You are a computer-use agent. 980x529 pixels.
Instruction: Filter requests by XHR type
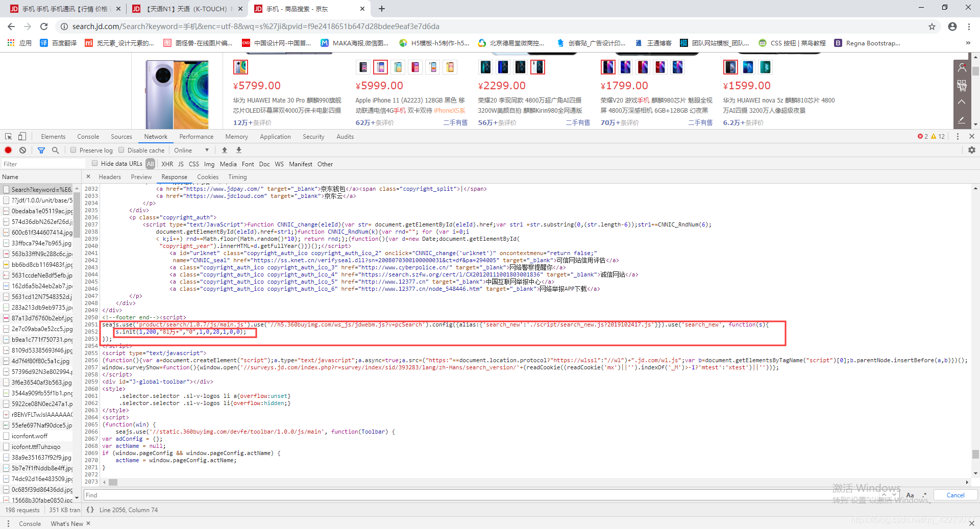click(x=167, y=164)
